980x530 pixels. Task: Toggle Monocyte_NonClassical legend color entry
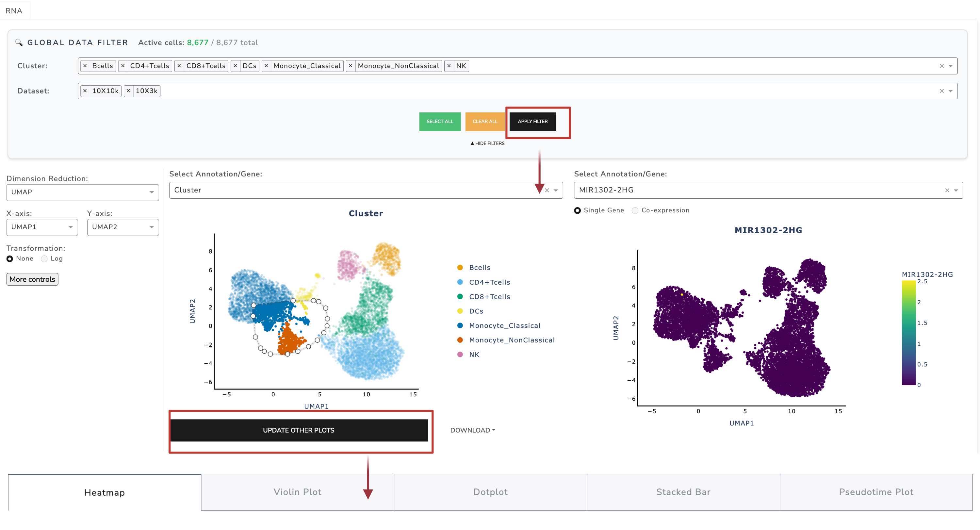coord(460,340)
